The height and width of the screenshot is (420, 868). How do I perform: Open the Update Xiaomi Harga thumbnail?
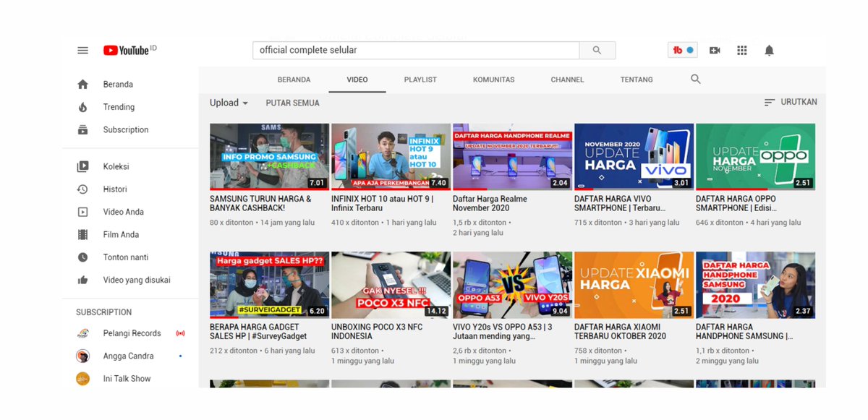[x=634, y=286]
